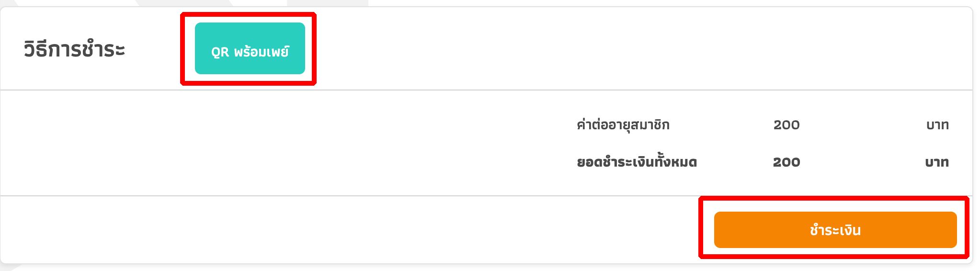Click the QR letters on the teal button
980x271 pixels.
tap(220, 52)
